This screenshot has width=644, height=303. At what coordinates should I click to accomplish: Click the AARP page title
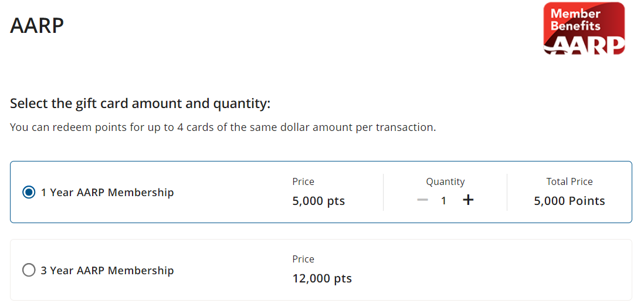tap(37, 26)
